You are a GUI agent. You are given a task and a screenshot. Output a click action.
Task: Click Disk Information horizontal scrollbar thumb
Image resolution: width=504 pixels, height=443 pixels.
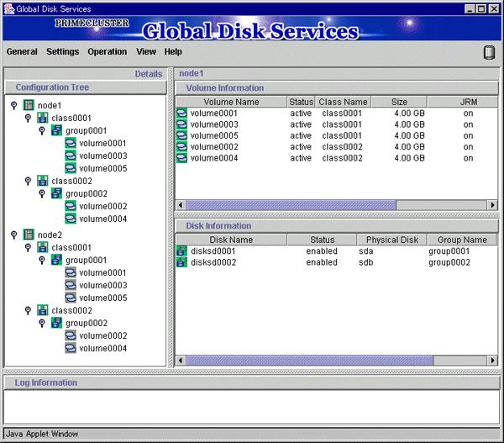tap(309, 361)
